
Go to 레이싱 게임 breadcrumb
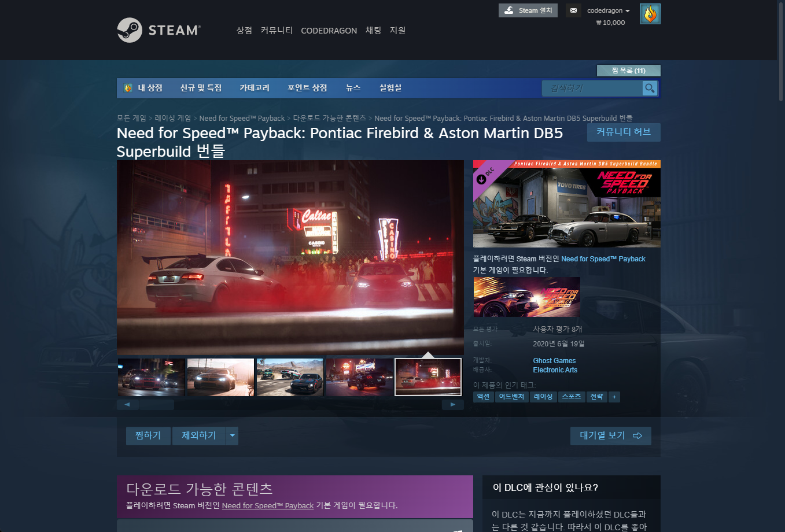[172, 118]
